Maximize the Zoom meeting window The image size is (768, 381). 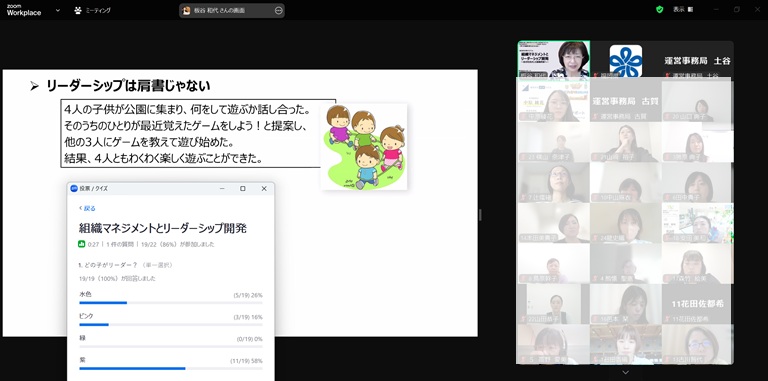(x=737, y=9)
